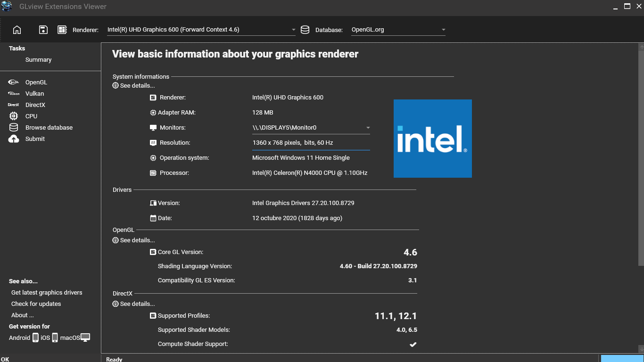Click the 'Processor:' label

click(174, 173)
